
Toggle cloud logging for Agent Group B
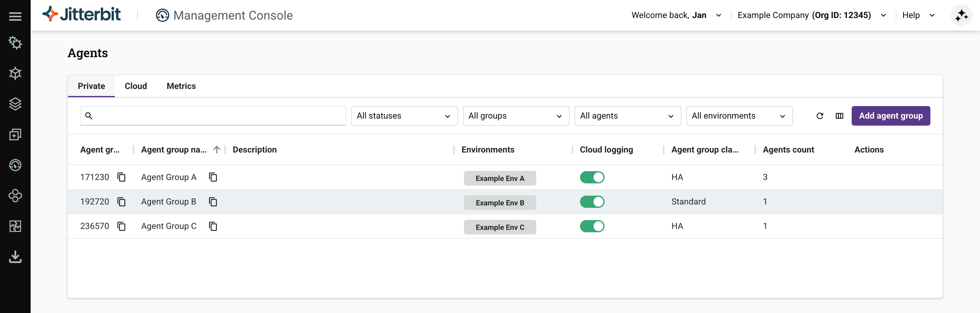coord(592,202)
